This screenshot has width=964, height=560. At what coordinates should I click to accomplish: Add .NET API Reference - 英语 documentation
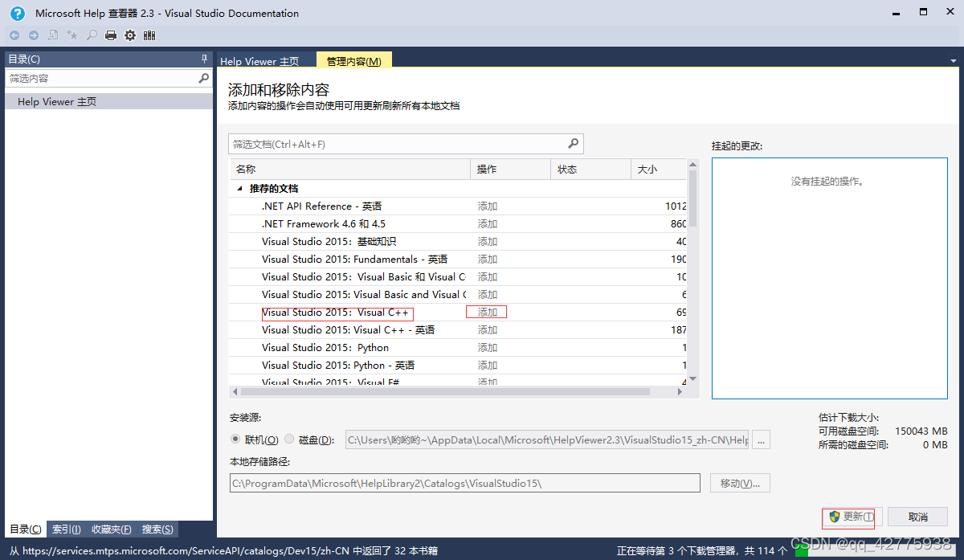[x=488, y=206]
